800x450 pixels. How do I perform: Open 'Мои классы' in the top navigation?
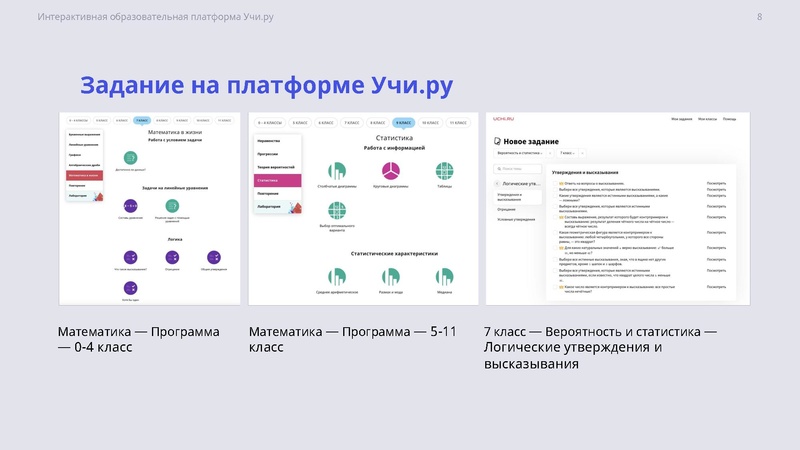(x=707, y=119)
